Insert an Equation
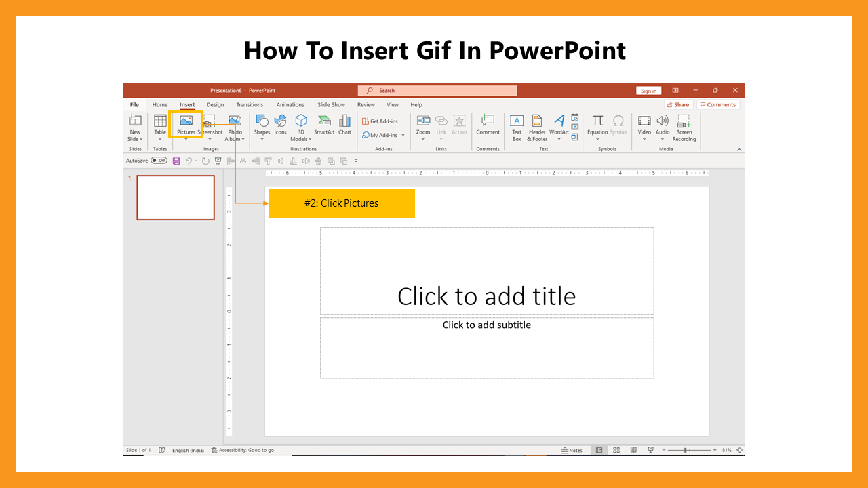The width and height of the screenshot is (868, 488). click(597, 127)
